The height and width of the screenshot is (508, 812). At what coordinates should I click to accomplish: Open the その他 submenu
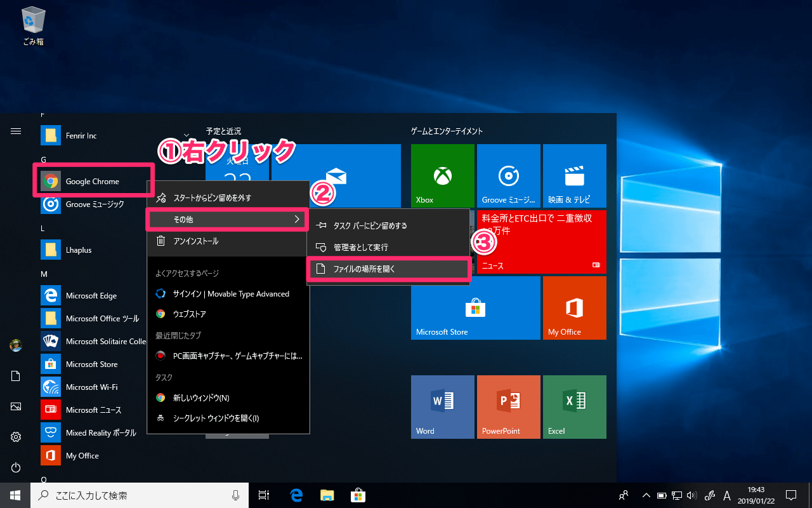228,219
